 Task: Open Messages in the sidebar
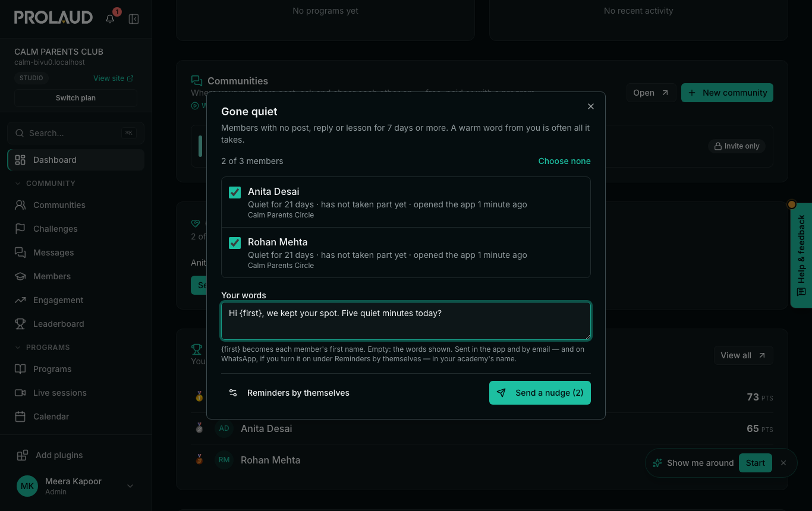point(75,253)
